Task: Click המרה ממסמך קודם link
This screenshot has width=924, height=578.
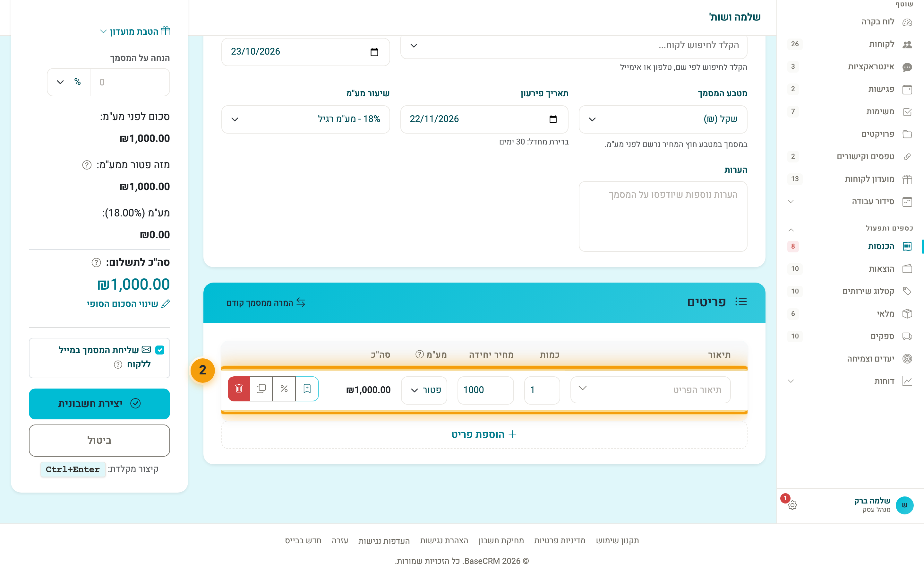Action: (x=266, y=303)
